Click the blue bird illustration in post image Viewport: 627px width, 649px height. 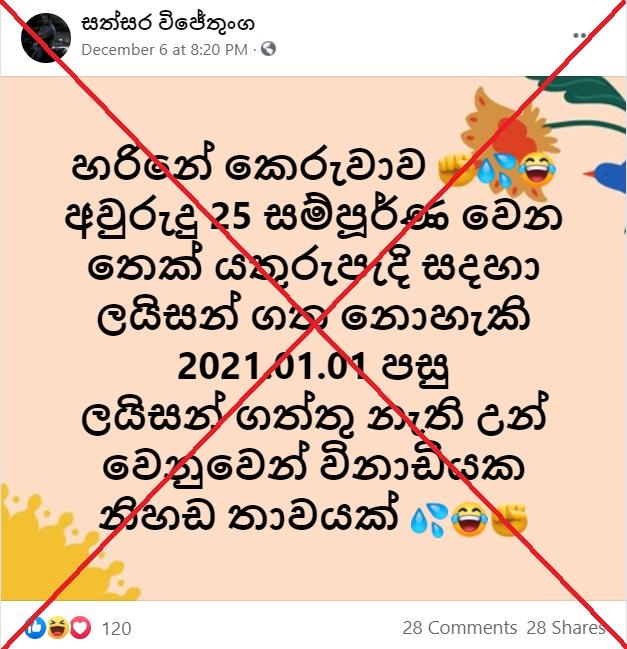click(608, 176)
